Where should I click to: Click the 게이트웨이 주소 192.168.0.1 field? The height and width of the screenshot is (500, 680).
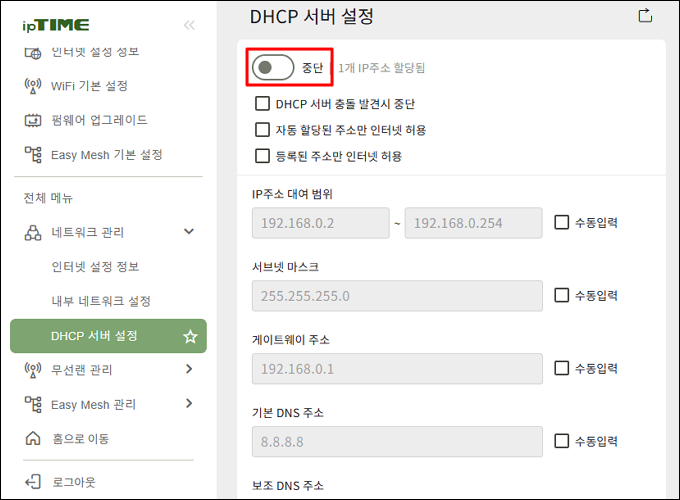397,369
